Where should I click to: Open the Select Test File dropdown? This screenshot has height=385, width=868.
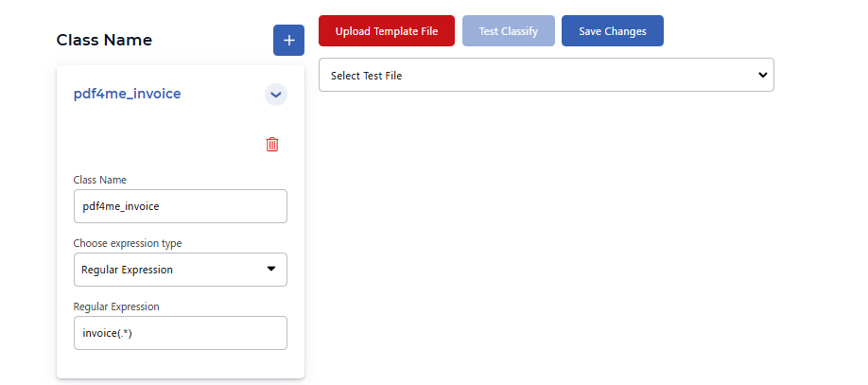[x=547, y=75]
